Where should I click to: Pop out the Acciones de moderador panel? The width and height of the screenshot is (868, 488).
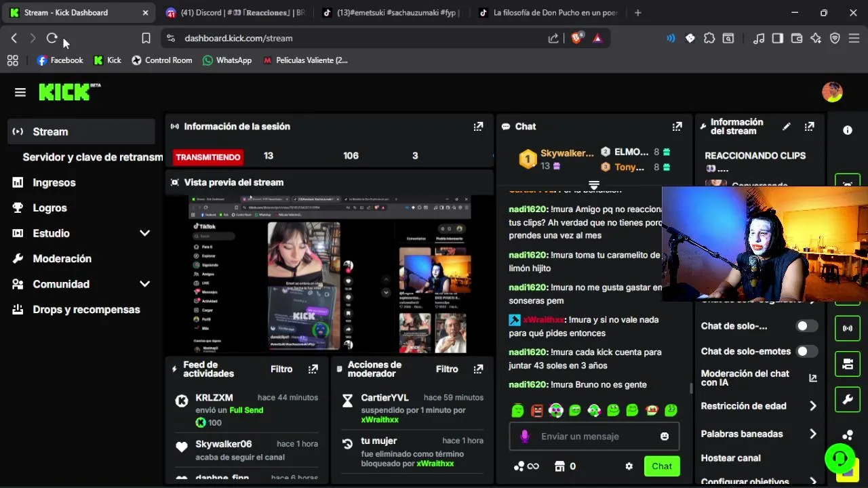[478, 369]
